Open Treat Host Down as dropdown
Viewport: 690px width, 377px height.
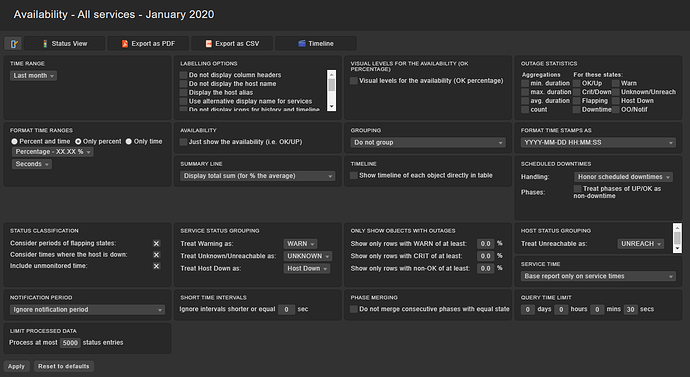point(307,268)
